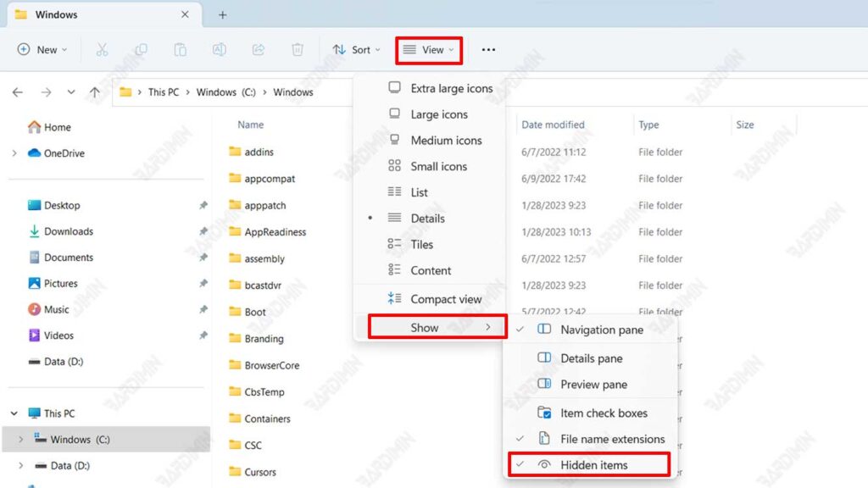Open the New dropdown

coord(42,50)
